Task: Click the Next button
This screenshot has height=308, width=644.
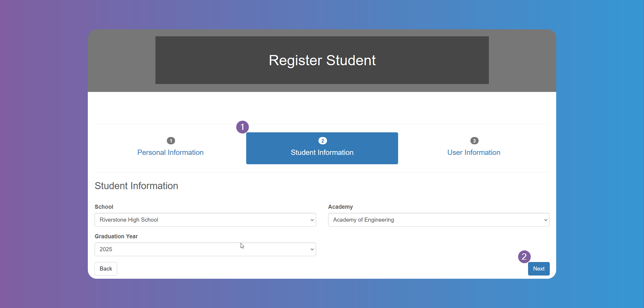Action: coord(539,268)
